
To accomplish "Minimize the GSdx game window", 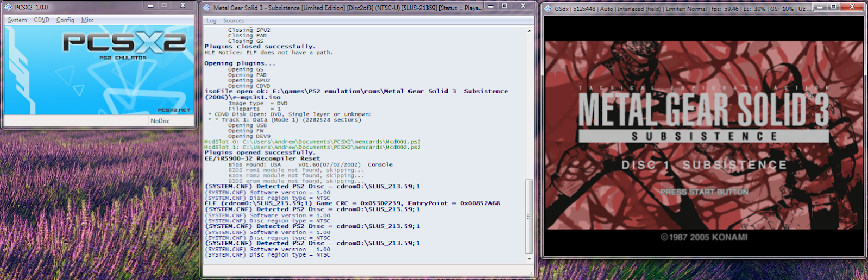I will coord(820,7).
